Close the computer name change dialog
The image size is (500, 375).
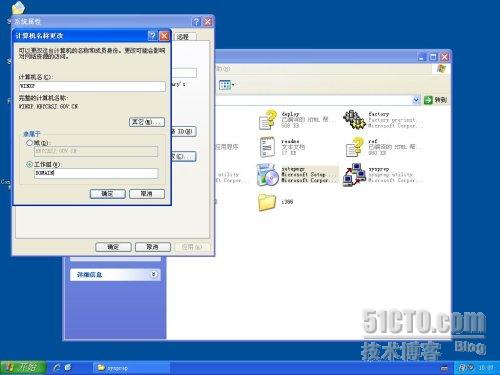click(164, 36)
